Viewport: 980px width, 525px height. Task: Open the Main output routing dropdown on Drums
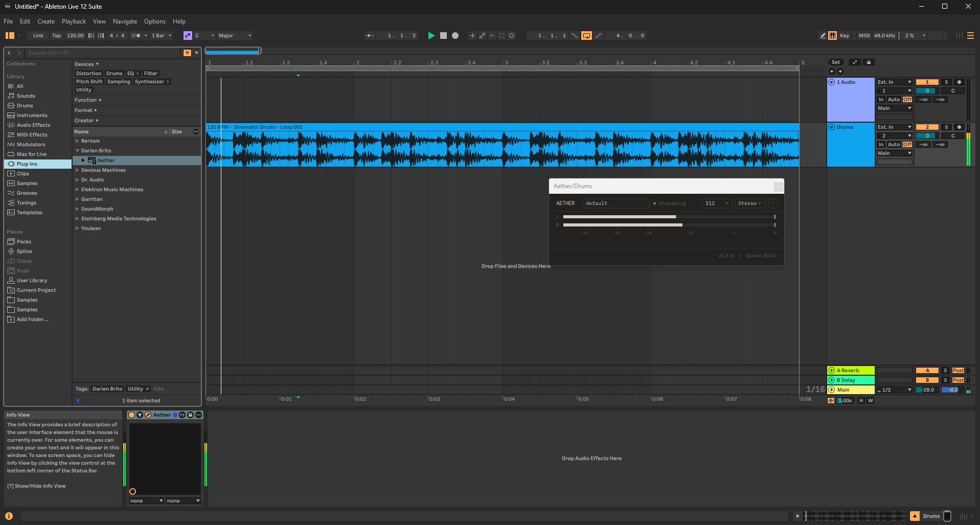pos(894,153)
